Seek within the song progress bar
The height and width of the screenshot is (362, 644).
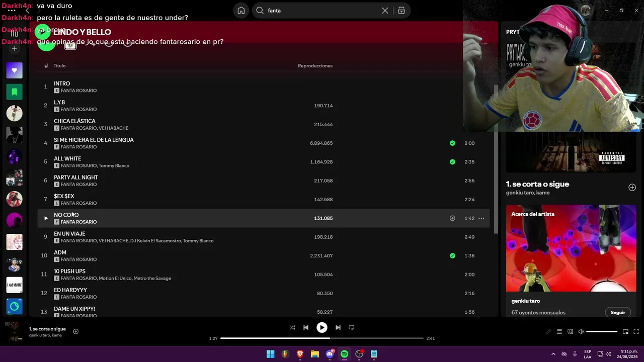coord(322,338)
